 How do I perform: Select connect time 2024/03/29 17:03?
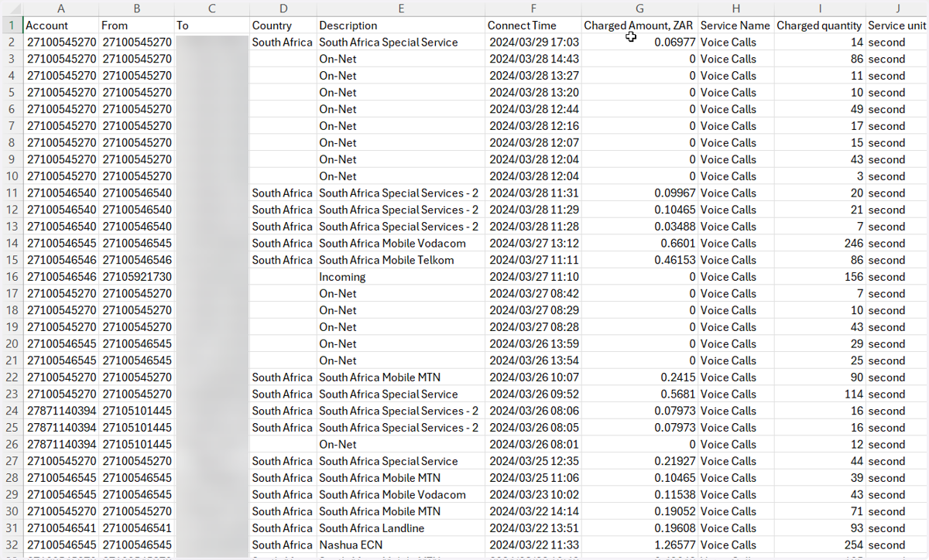tap(533, 42)
